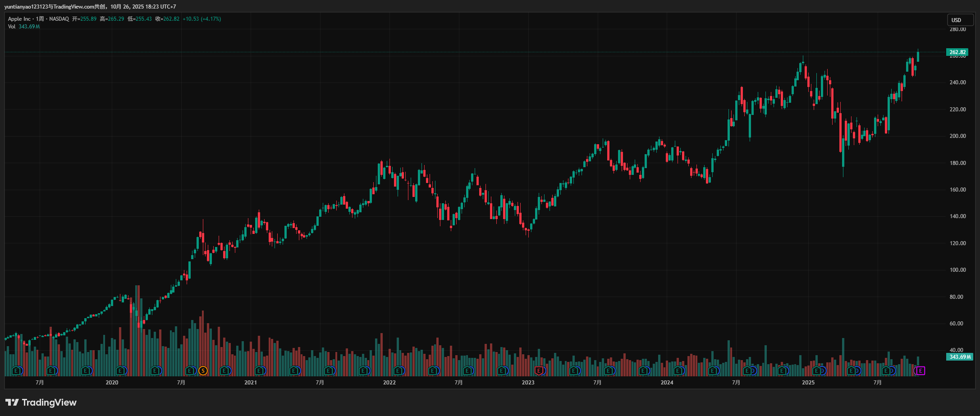Click the 262.82 current price label
This screenshot has width=980, height=416.
tap(957, 52)
